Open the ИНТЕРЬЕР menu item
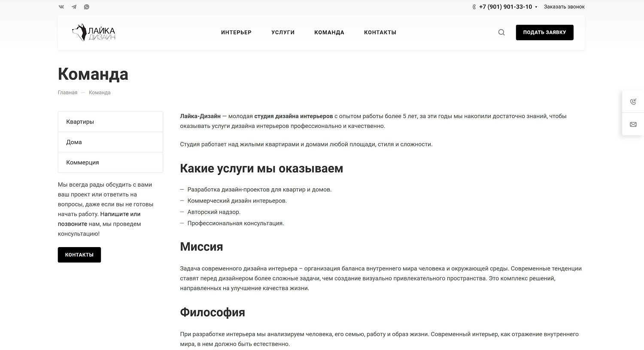The height and width of the screenshot is (350, 644). click(x=236, y=32)
